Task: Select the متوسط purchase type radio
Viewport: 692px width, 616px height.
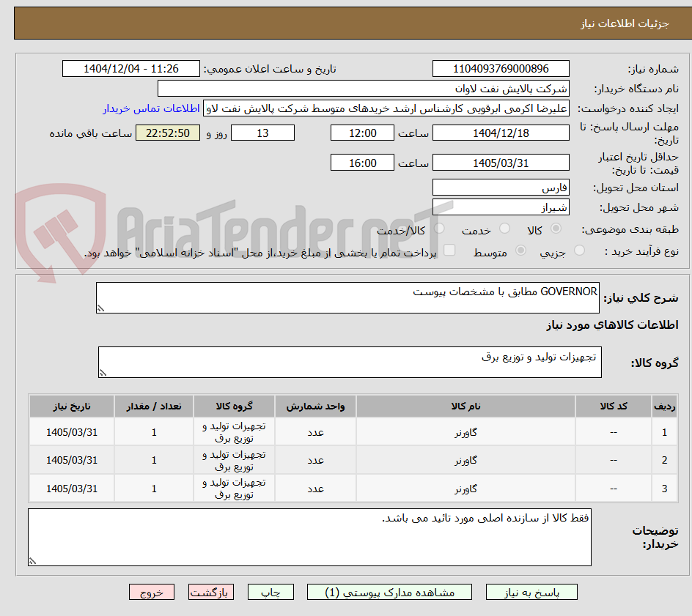Action: tap(520, 251)
